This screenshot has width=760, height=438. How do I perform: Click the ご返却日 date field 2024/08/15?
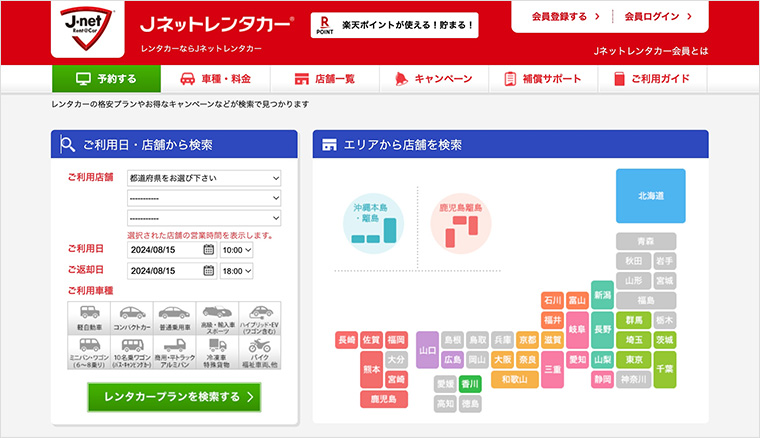[172, 271]
